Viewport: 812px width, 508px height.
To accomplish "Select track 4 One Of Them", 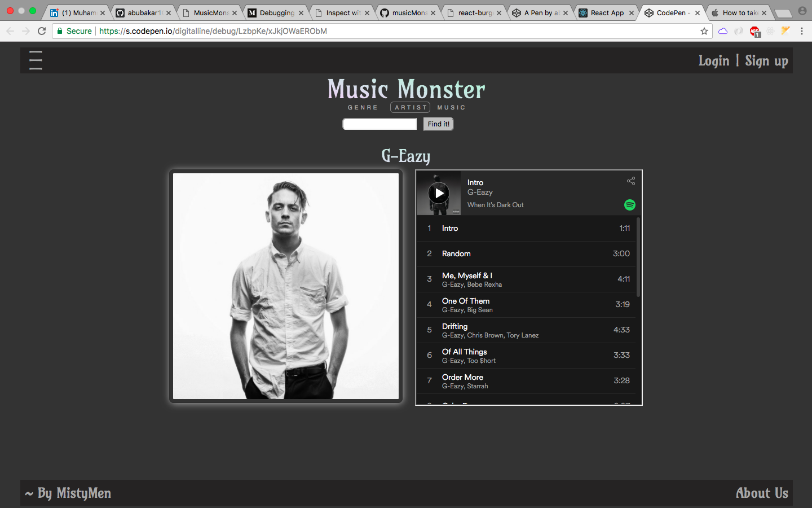I will [526, 305].
